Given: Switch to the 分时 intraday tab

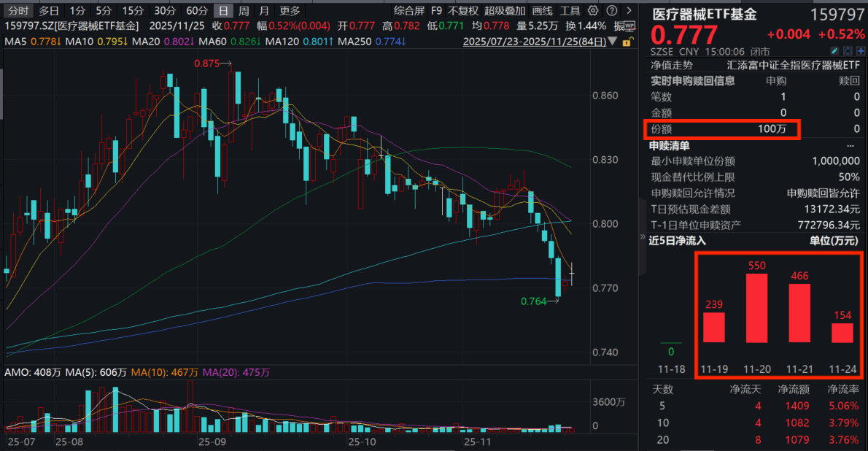Looking at the screenshot, I should [x=18, y=11].
